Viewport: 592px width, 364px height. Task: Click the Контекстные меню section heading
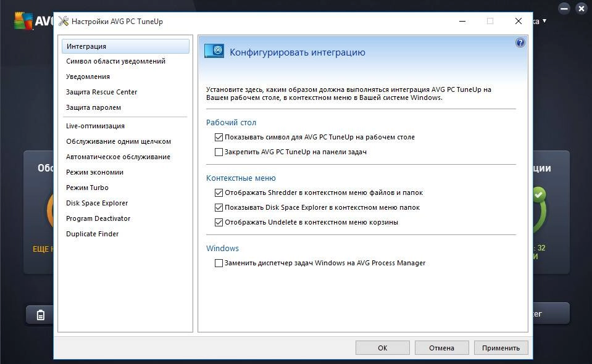pos(241,178)
